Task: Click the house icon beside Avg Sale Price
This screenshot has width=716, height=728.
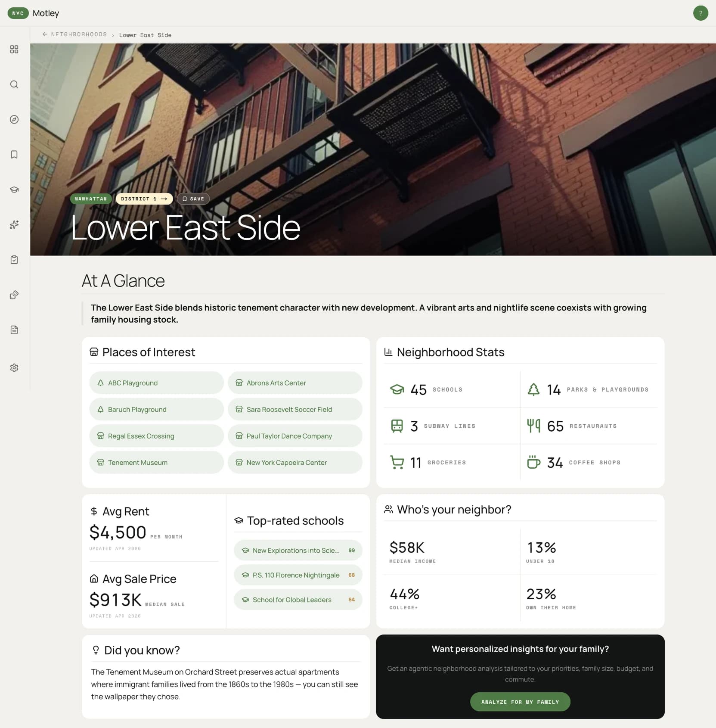Action: coord(94,579)
